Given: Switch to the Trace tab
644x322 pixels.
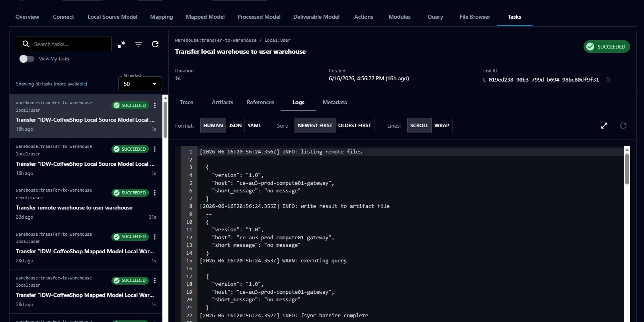Looking at the screenshot, I should pos(186,102).
